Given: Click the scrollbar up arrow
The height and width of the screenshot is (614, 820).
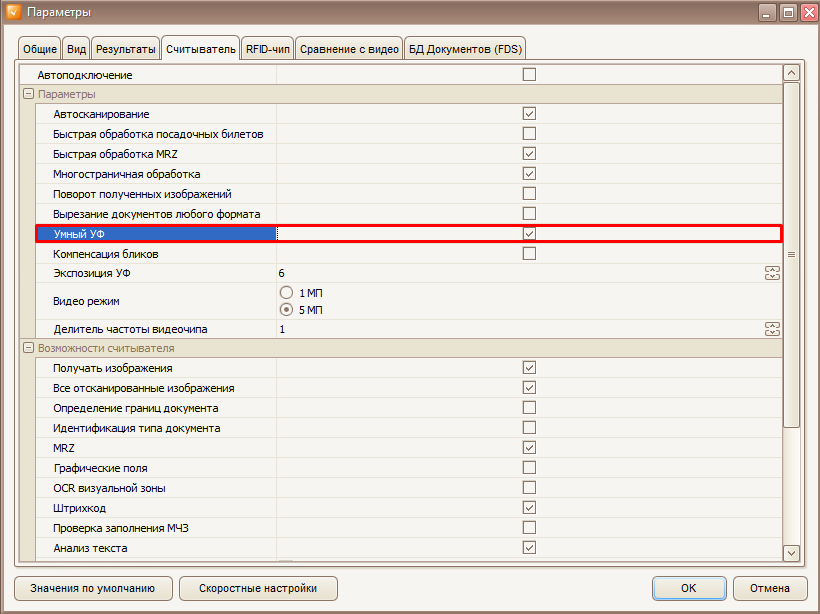Looking at the screenshot, I should point(791,73).
